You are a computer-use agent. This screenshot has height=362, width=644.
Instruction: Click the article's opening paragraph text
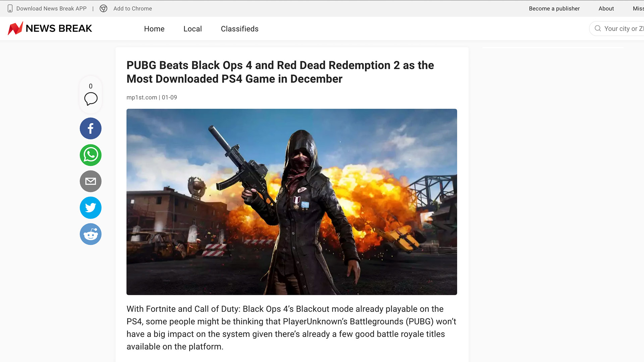(291, 327)
